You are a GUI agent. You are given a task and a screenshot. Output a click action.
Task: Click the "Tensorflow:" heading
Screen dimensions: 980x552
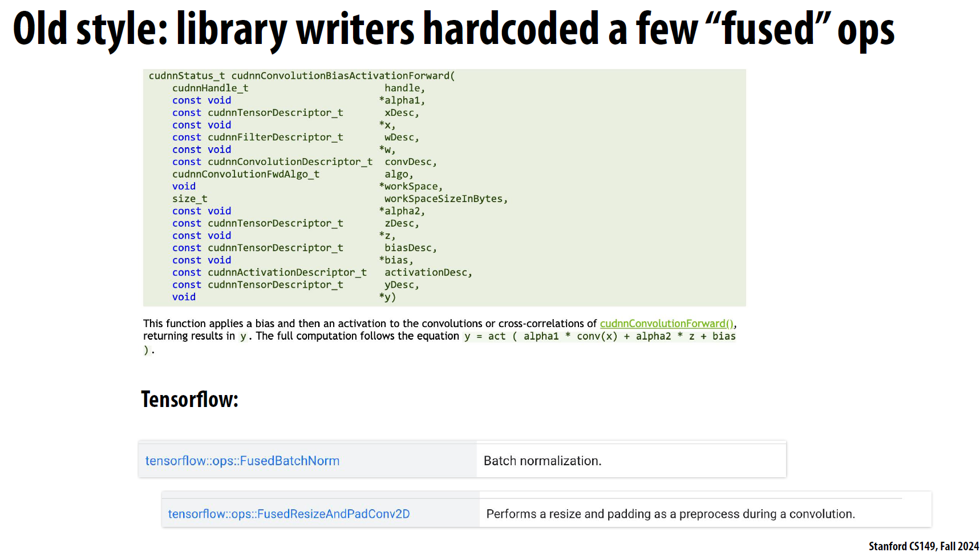point(189,399)
